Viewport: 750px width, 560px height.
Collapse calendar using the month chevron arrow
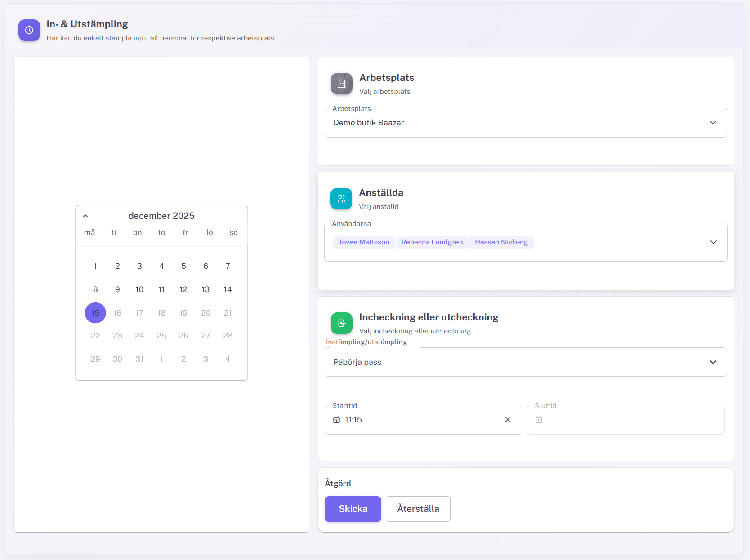point(85,216)
